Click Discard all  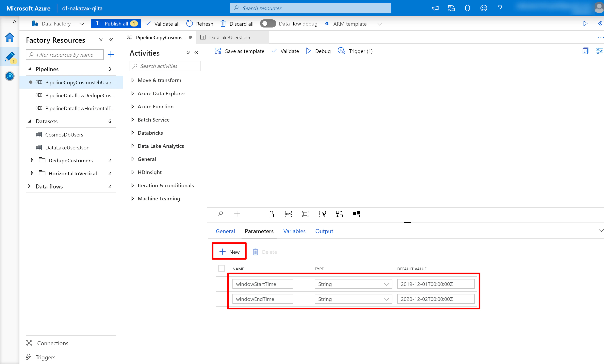click(237, 24)
